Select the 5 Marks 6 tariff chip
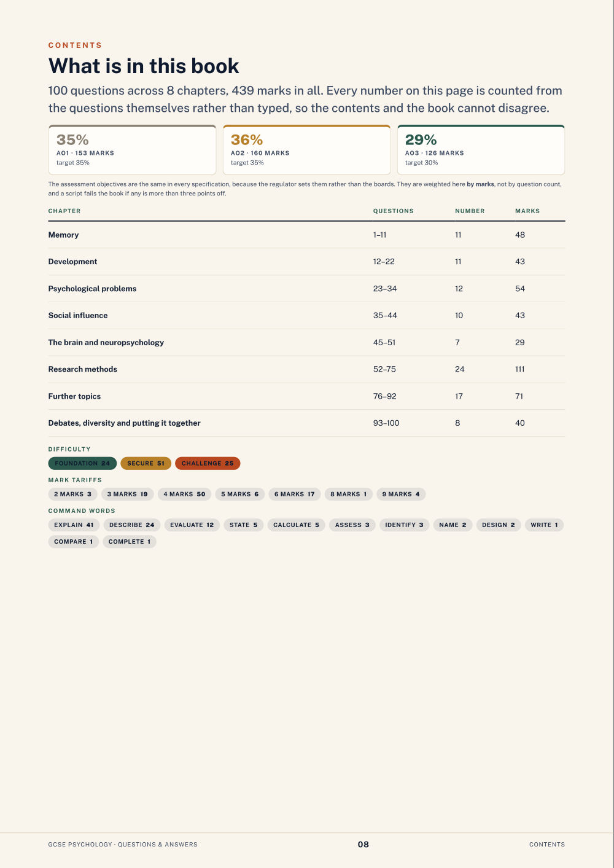Screen dimensions: 614x868 click(x=240, y=494)
